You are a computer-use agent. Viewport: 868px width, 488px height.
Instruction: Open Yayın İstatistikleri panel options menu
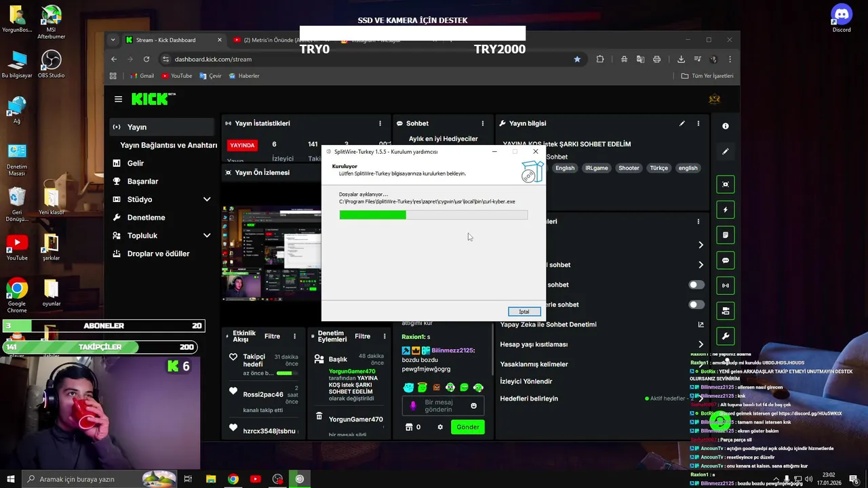tap(380, 123)
